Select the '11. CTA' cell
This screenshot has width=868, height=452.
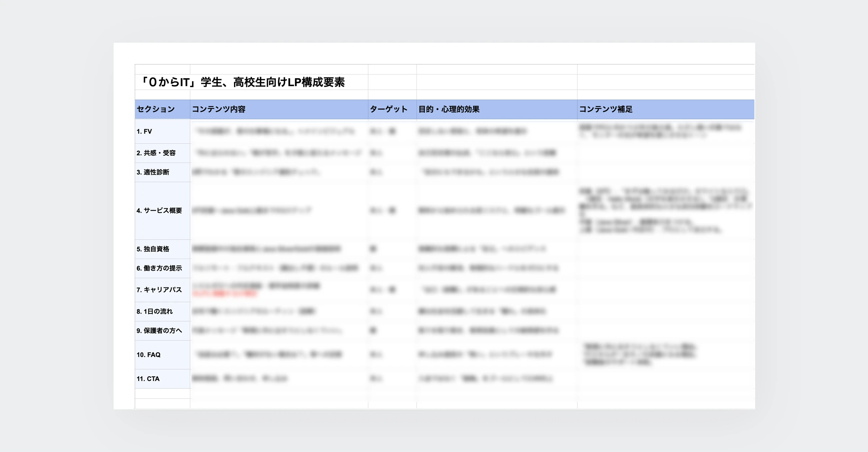(162, 379)
